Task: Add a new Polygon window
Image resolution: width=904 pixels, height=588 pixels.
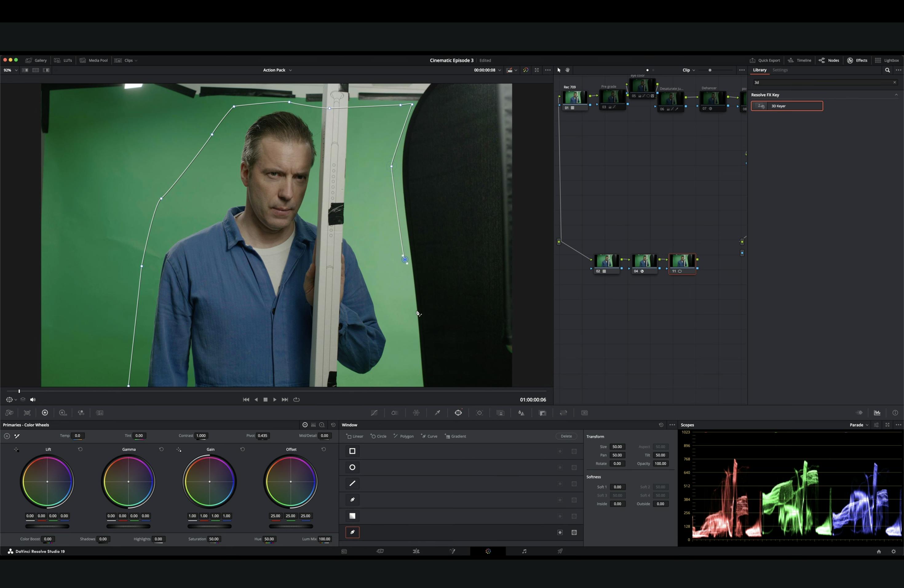Action: coord(404,436)
